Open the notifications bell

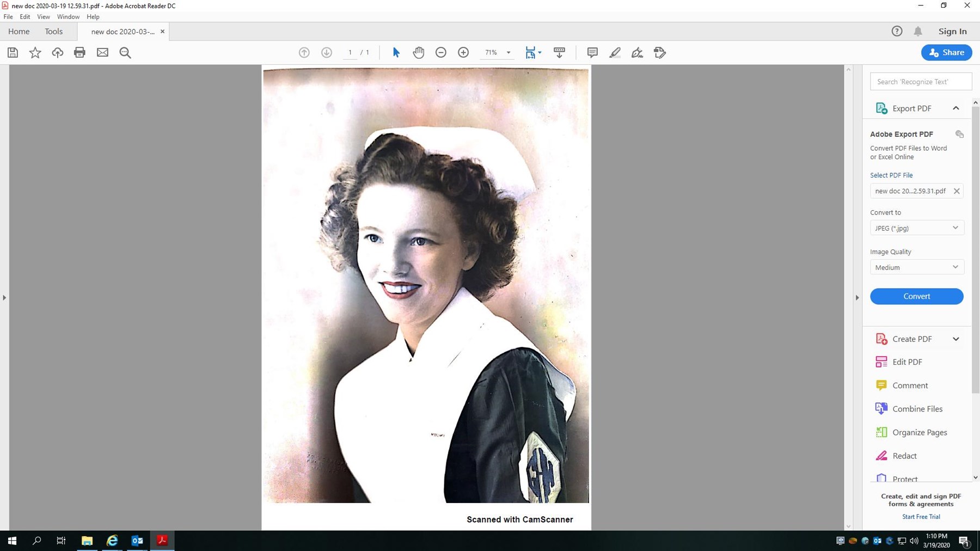pos(918,32)
